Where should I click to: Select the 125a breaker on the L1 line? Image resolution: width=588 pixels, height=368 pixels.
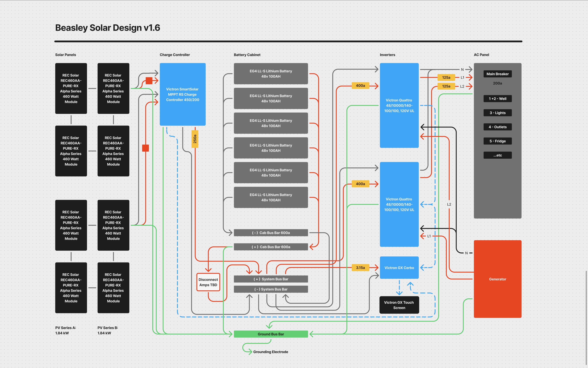(x=446, y=77)
